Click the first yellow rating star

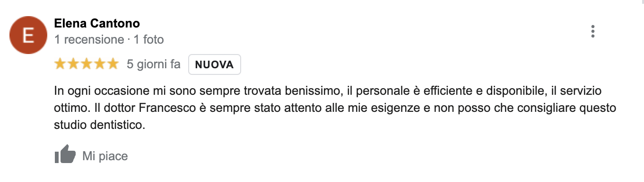[x=60, y=64]
